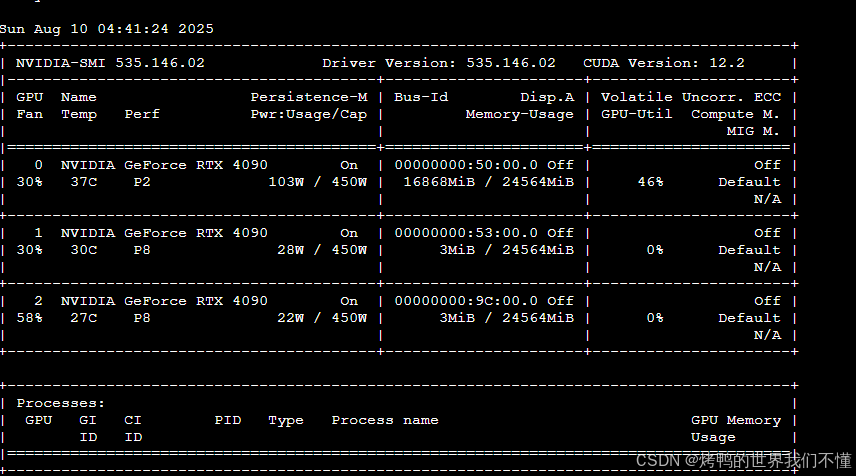The height and width of the screenshot is (476, 856).
Task: Click the power value "22W / 450W"
Action: click(x=322, y=318)
